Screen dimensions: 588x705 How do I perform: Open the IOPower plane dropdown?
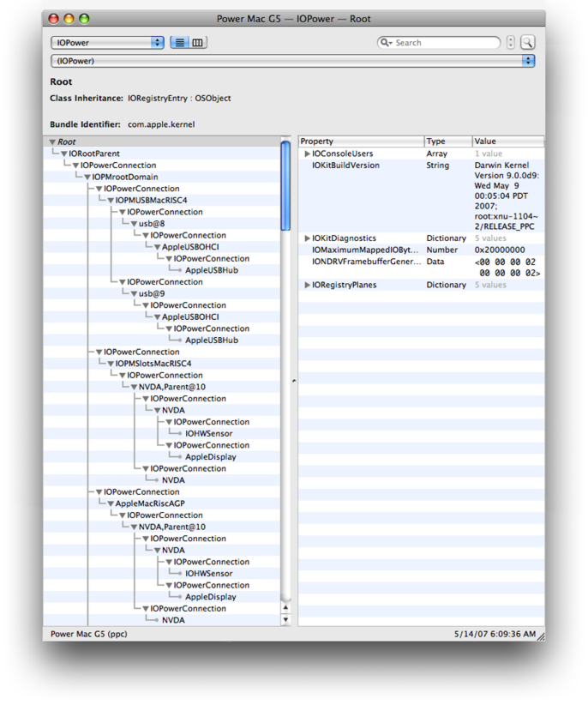(x=107, y=42)
